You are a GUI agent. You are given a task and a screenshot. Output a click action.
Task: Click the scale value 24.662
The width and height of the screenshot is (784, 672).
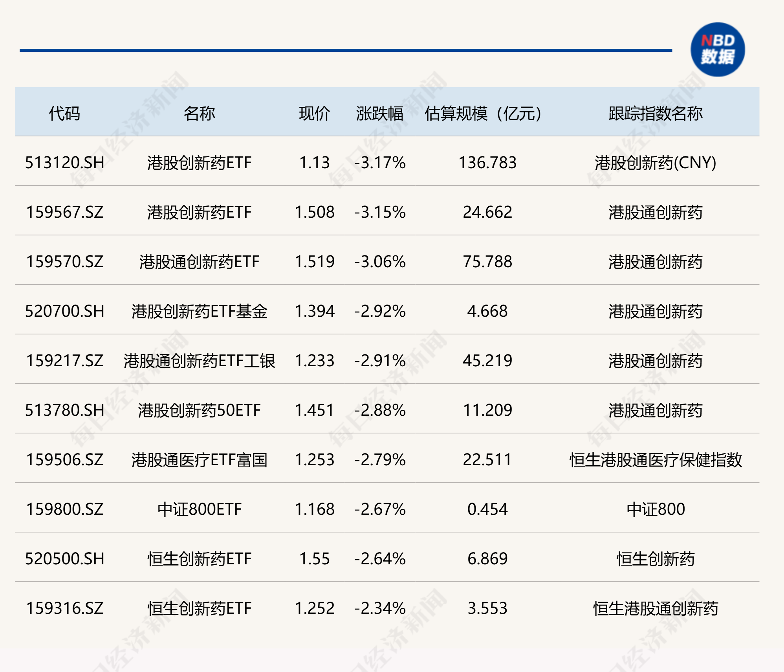click(x=487, y=212)
